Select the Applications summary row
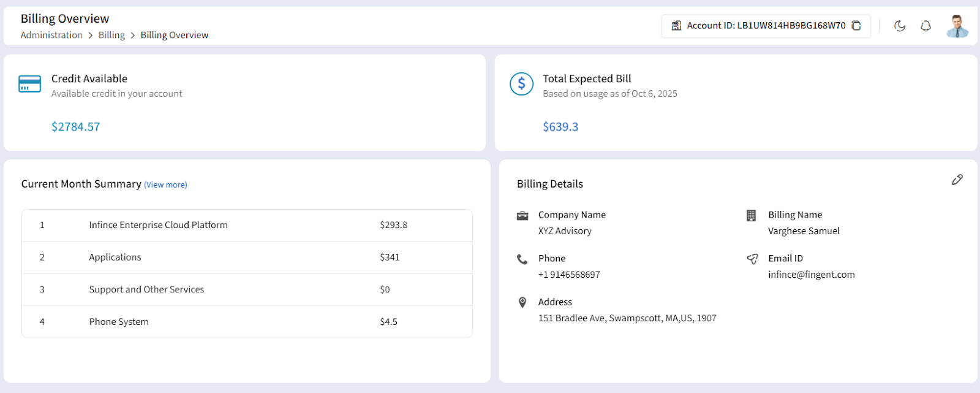This screenshot has height=393, width=980. (115, 258)
